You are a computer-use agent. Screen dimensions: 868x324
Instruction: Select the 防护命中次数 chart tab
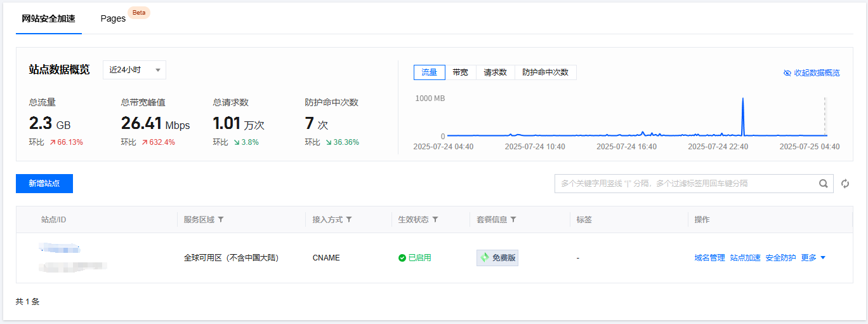(x=546, y=72)
